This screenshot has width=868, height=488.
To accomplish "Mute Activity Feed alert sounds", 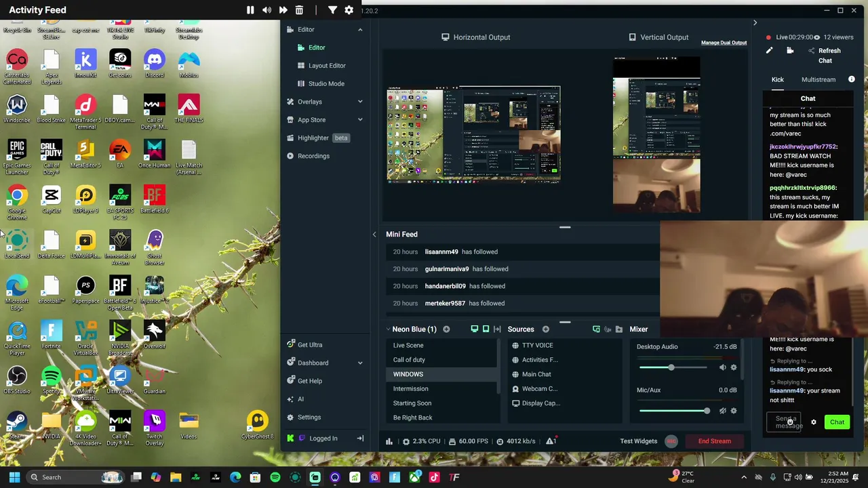I will (x=267, y=10).
